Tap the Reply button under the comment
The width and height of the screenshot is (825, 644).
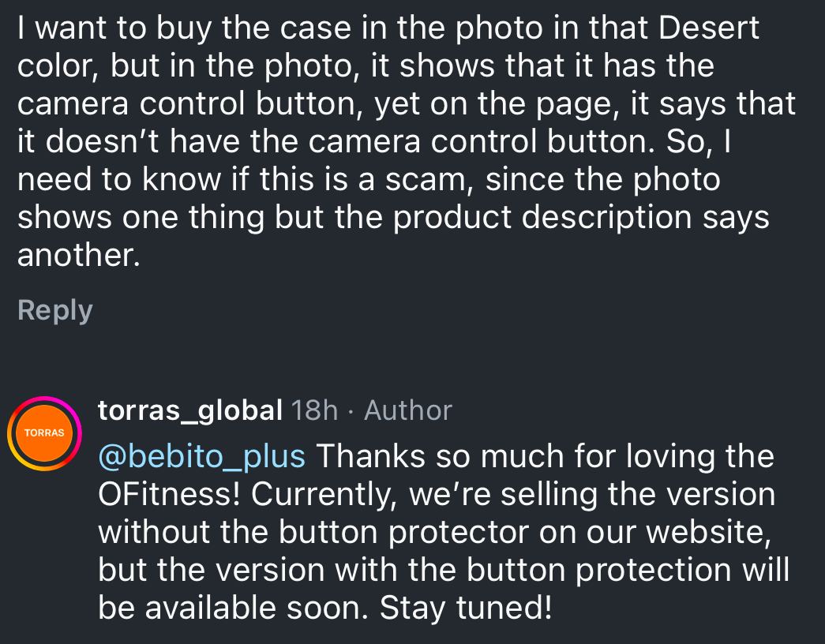(x=54, y=310)
